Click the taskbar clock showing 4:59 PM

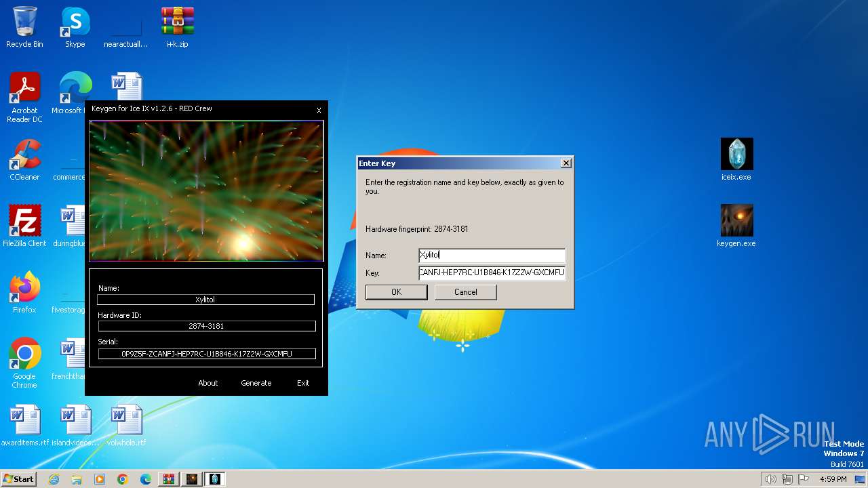pyautogui.click(x=833, y=479)
